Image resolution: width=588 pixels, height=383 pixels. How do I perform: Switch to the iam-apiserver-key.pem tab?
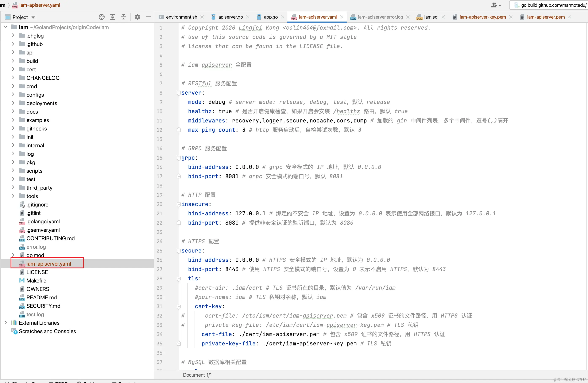(x=482, y=17)
